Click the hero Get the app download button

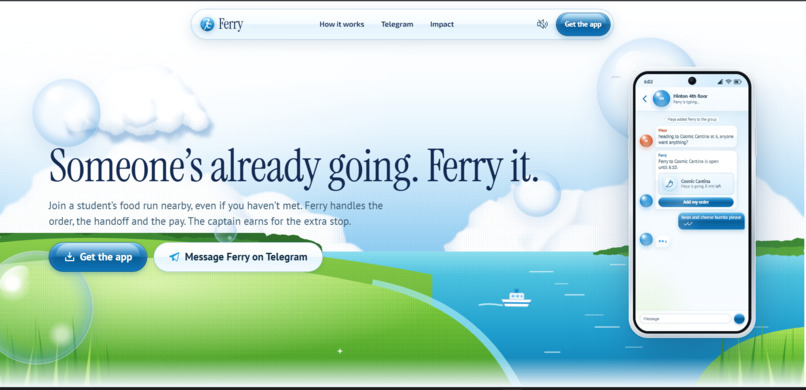point(98,257)
